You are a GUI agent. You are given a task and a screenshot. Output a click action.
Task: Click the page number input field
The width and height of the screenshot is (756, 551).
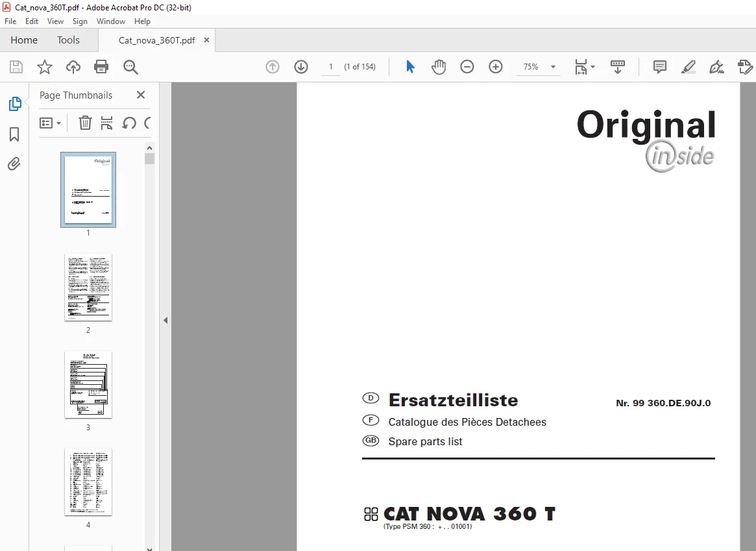tap(331, 67)
